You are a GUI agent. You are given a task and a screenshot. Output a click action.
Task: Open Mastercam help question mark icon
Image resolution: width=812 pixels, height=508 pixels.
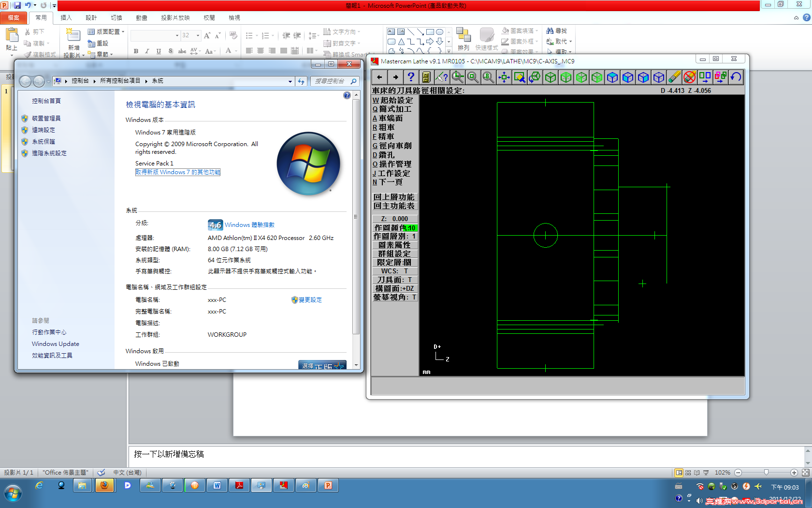411,77
